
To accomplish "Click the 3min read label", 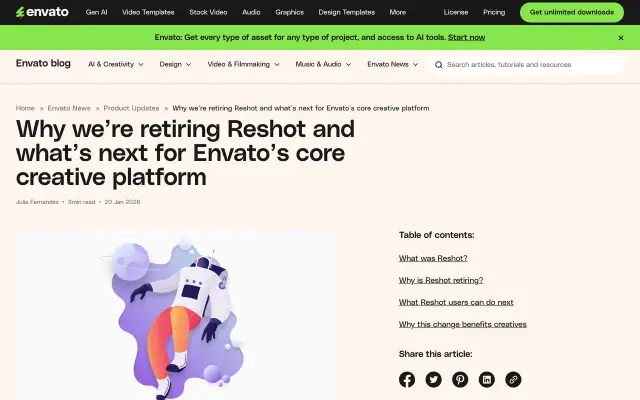I will point(81,202).
